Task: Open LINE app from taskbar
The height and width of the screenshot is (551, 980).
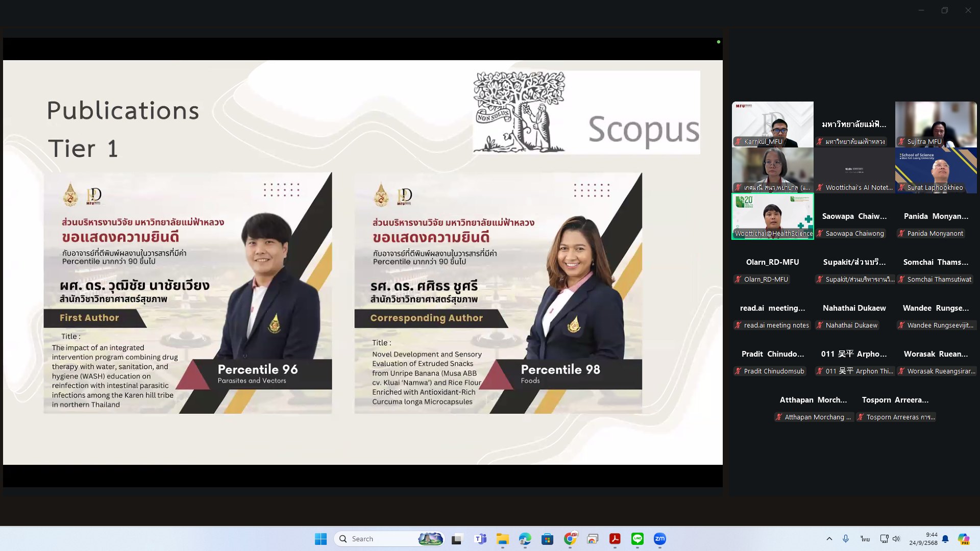Action: [x=637, y=539]
